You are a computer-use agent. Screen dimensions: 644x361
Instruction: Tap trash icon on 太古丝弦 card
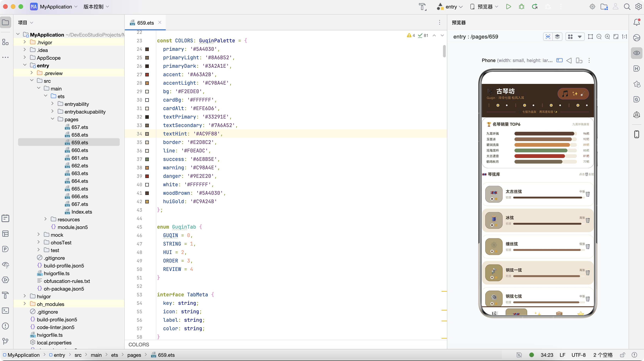pos(588,194)
